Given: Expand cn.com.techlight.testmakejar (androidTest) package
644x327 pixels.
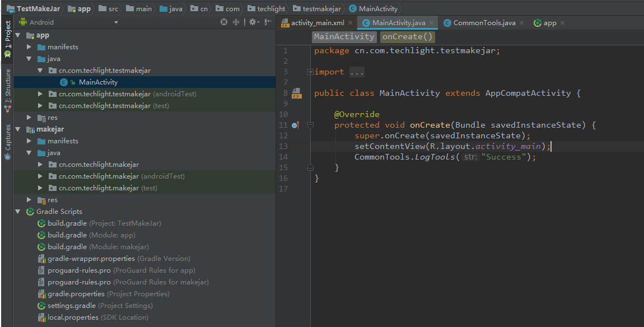Looking at the screenshot, I should coord(40,94).
